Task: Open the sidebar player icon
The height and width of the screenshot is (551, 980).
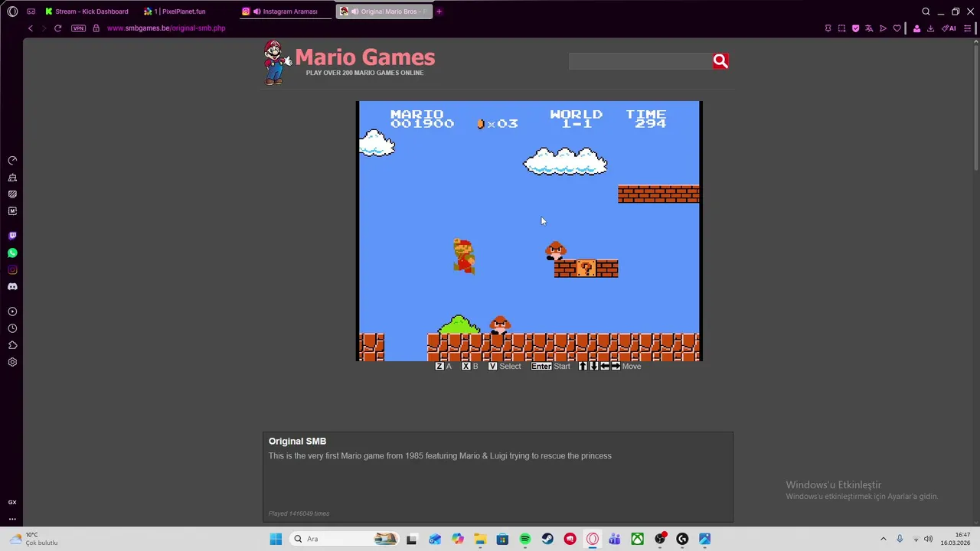Action: pyautogui.click(x=12, y=311)
